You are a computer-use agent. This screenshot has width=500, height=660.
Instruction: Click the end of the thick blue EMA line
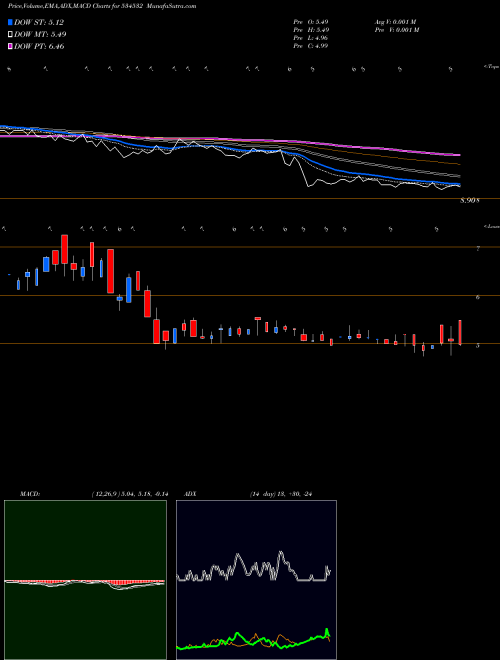(x=459, y=185)
